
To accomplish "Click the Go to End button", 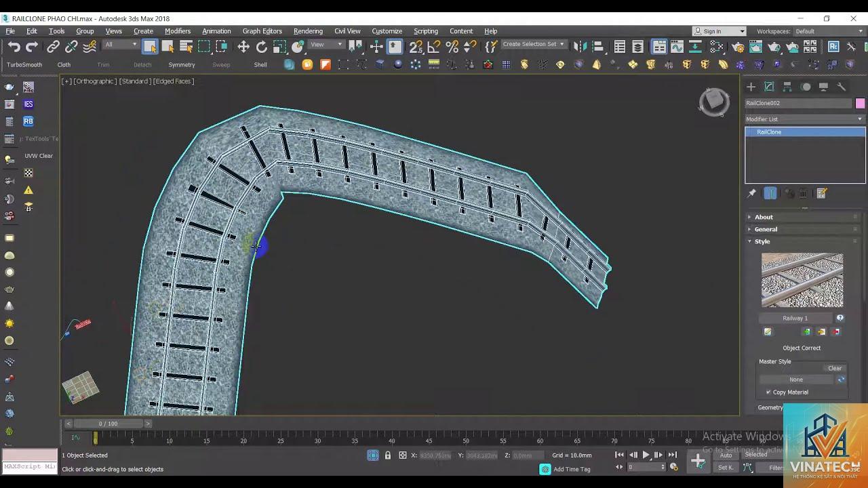I will [672, 455].
